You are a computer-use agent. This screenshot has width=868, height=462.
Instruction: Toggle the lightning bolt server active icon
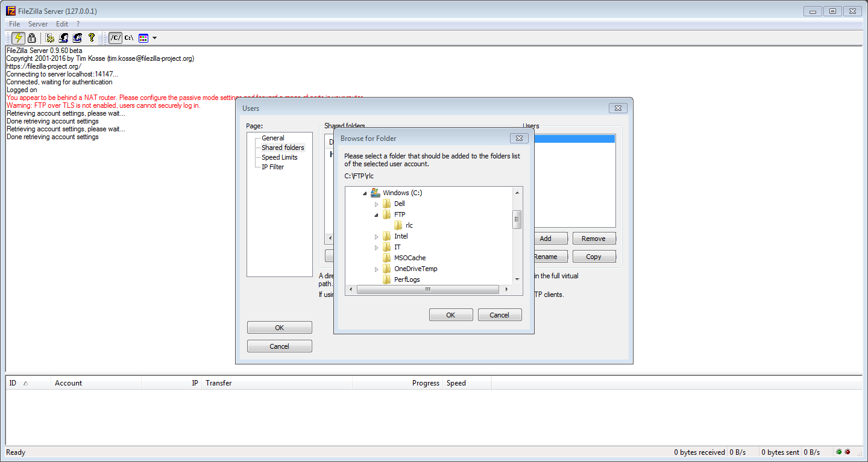pyautogui.click(x=18, y=38)
